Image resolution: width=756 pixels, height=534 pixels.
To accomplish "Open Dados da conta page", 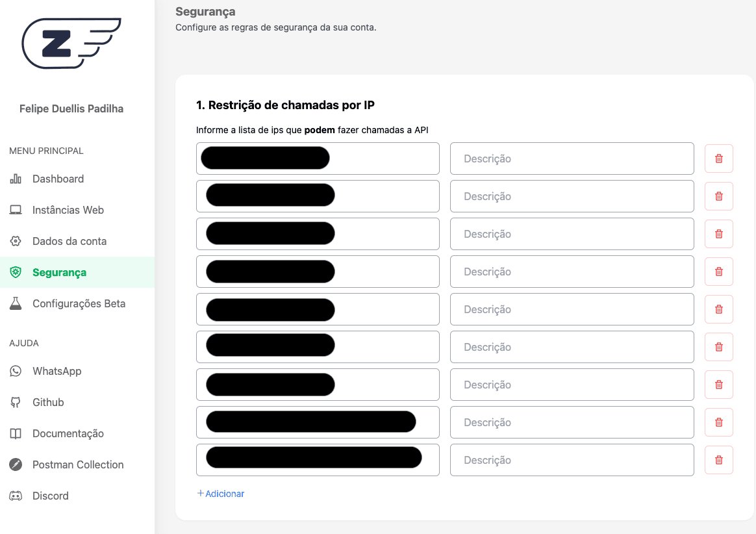I will point(69,241).
